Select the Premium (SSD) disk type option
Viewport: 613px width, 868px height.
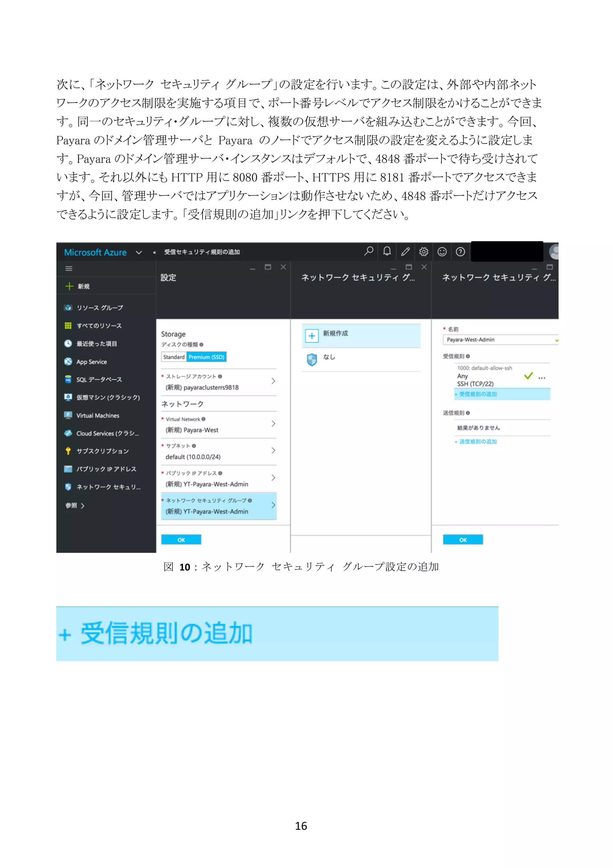[206, 357]
